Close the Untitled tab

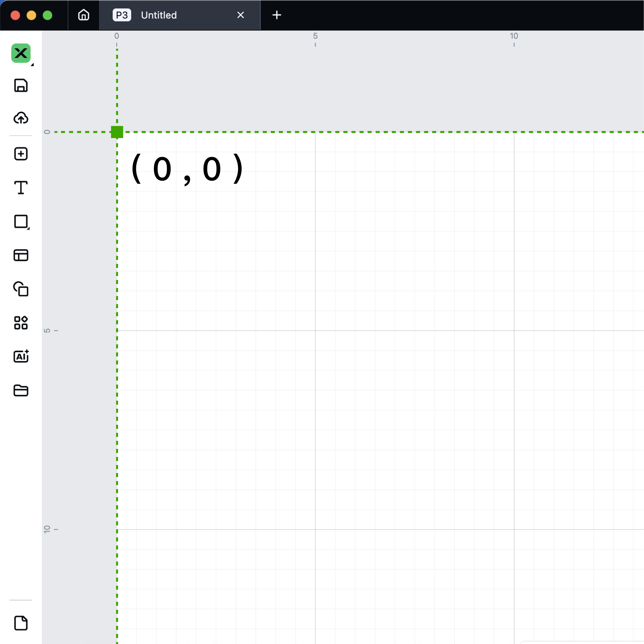tap(240, 15)
